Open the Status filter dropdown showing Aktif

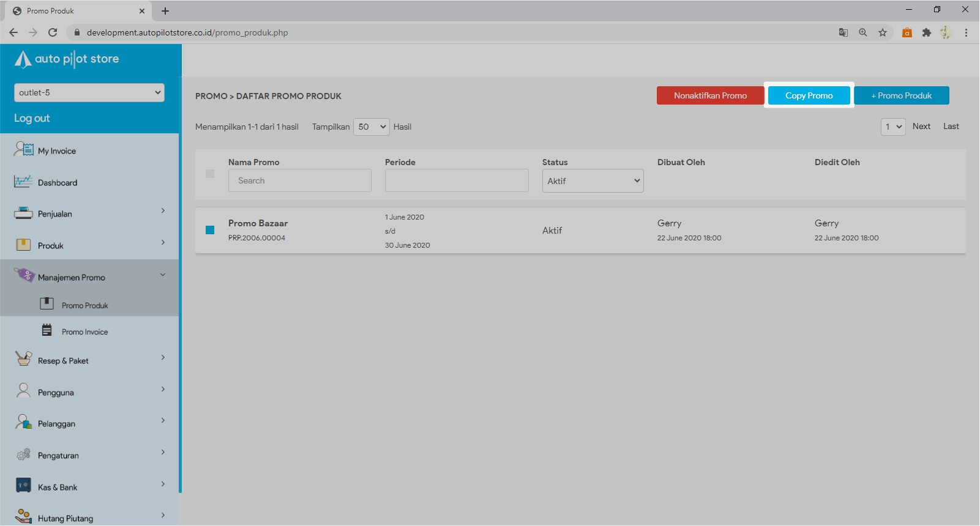[593, 181]
